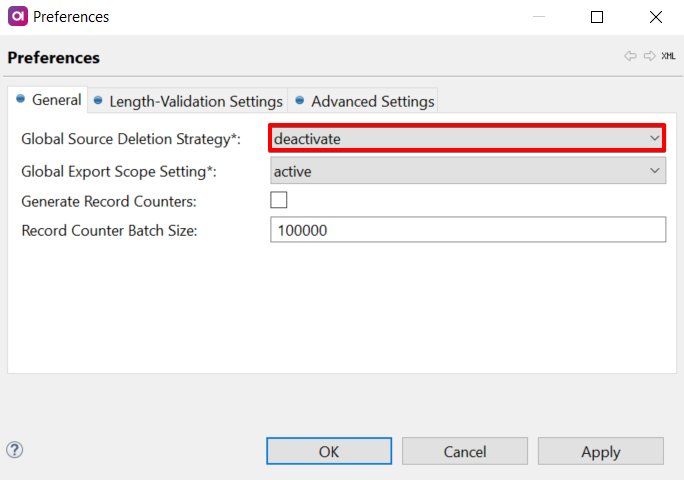This screenshot has width=684, height=480.
Task: Click the forward navigation arrow icon
Action: click(649, 57)
